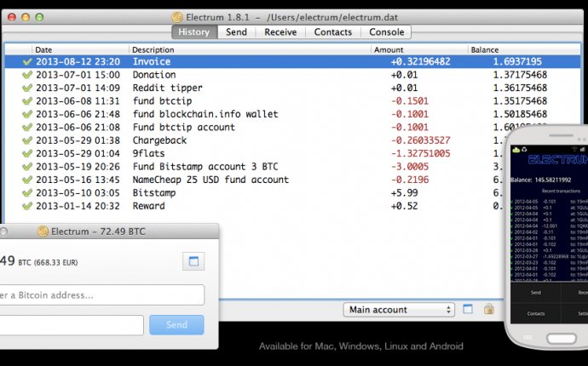The height and width of the screenshot is (366, 588).
Task: Click date 2013-01-14 20:32
Action: (78, 206)
